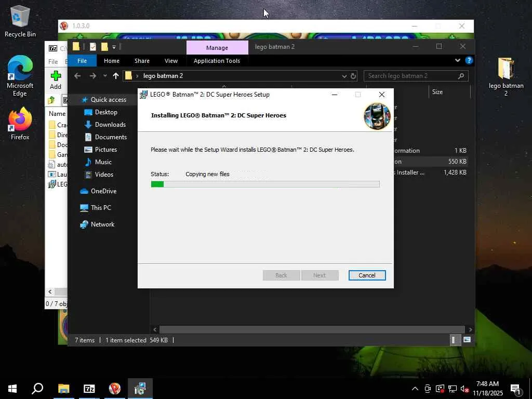532x399 pixels.
Task: Click the Properties icon in Explorer quick access toolbar
Action: (92, 47)
